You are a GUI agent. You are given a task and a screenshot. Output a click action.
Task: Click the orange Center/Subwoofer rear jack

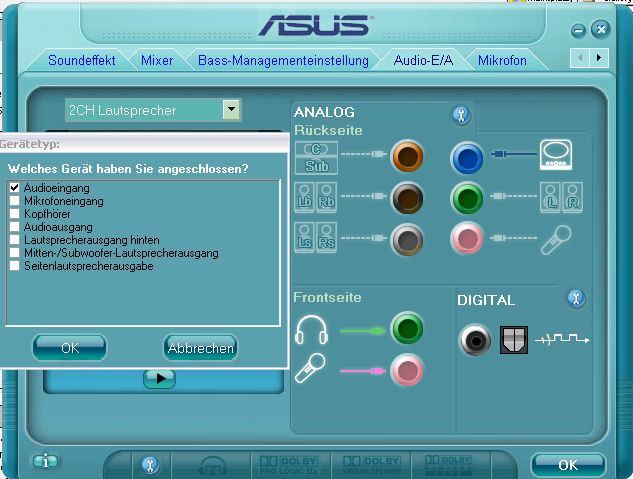point(407,156)
